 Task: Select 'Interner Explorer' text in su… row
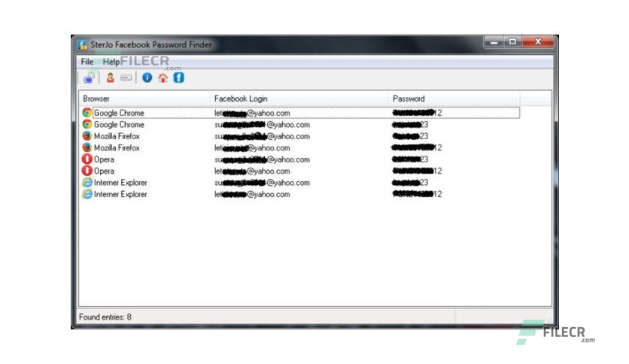120,183
